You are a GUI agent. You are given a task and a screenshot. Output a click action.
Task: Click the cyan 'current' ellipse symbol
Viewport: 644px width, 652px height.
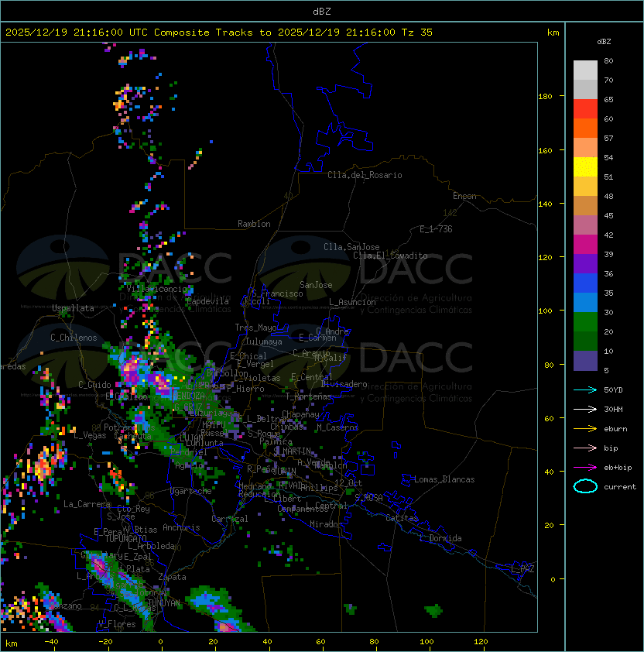[x=585, y=486]
